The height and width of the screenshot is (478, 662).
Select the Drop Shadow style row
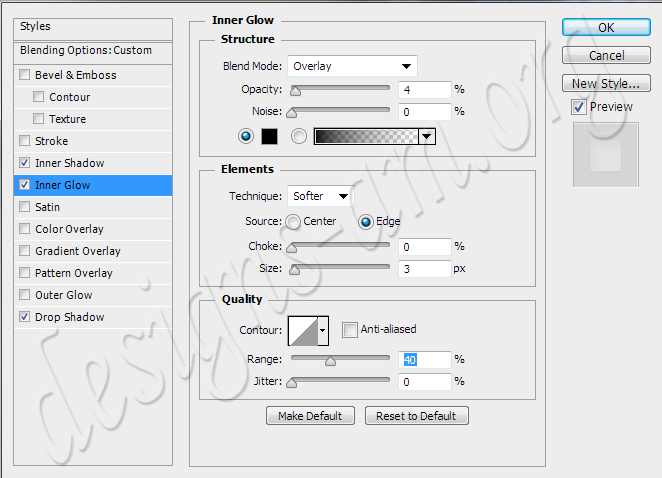point(93,317)
